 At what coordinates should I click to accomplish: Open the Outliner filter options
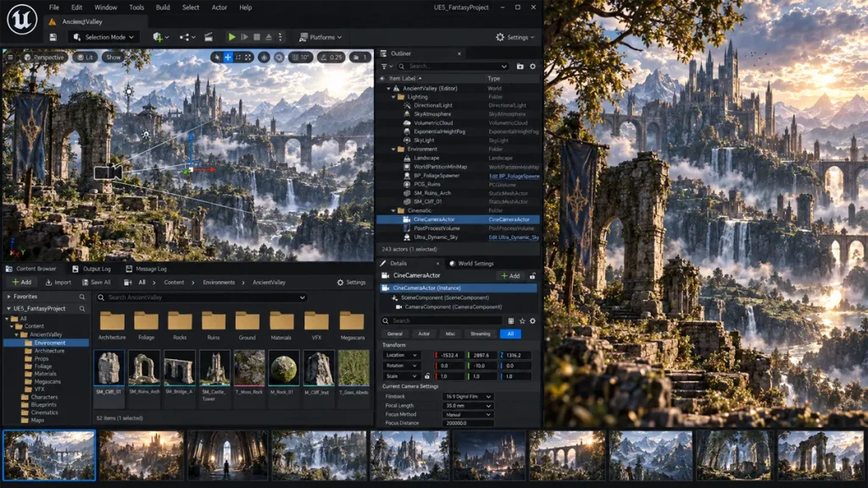coord(386,66)
